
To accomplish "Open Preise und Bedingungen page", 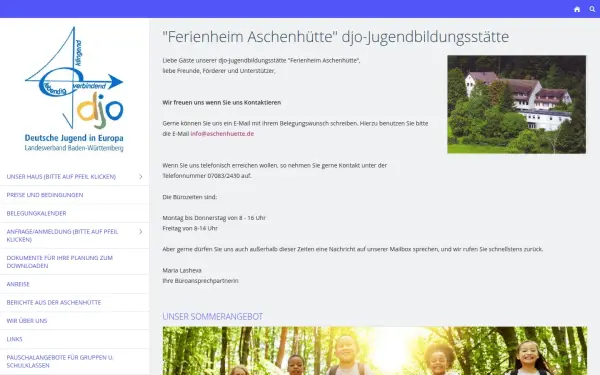I will coord(45,195).
